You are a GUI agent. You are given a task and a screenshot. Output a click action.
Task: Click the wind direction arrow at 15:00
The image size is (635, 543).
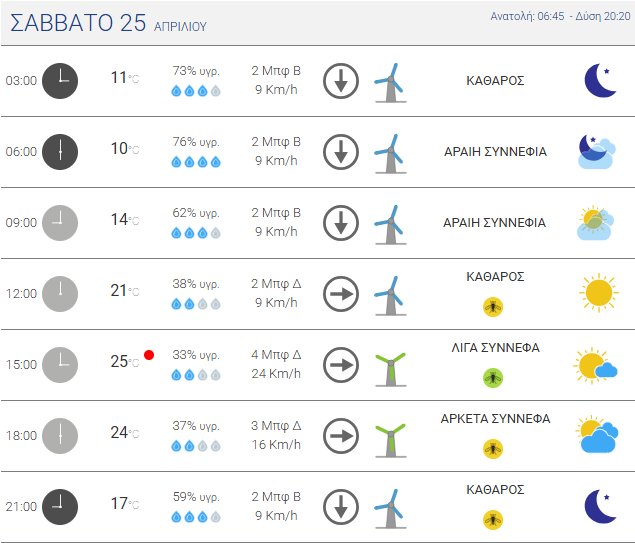pos(341,365)
